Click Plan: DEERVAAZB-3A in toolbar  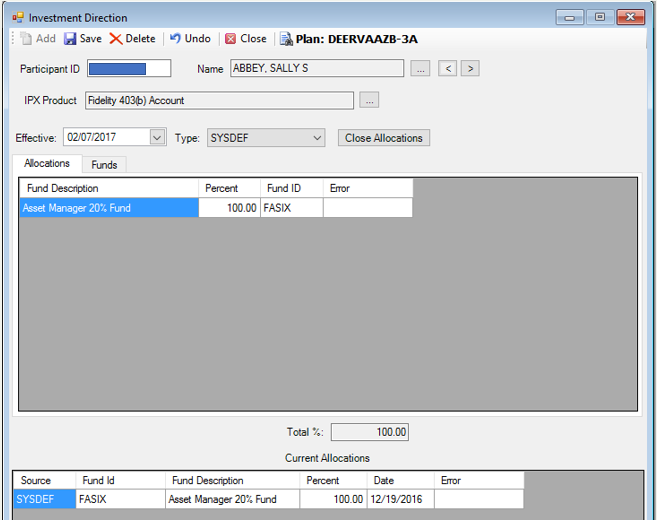pyautogui.click(x=357, y=39)
